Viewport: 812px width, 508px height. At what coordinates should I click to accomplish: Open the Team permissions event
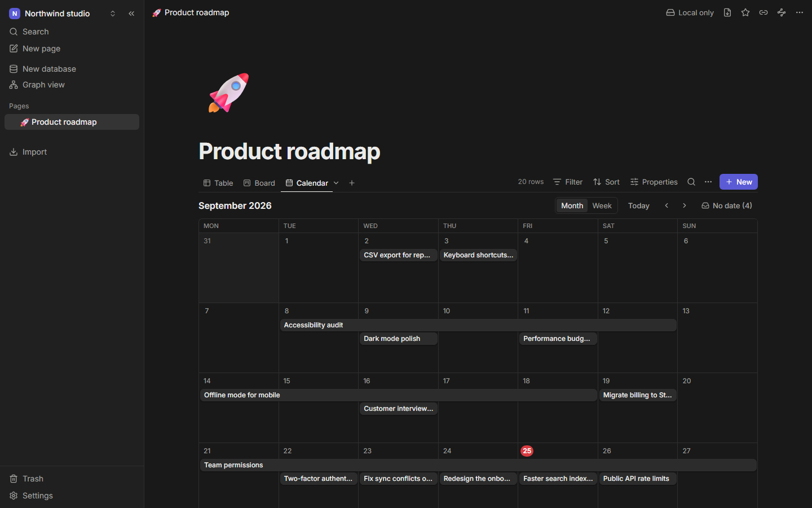478,465
